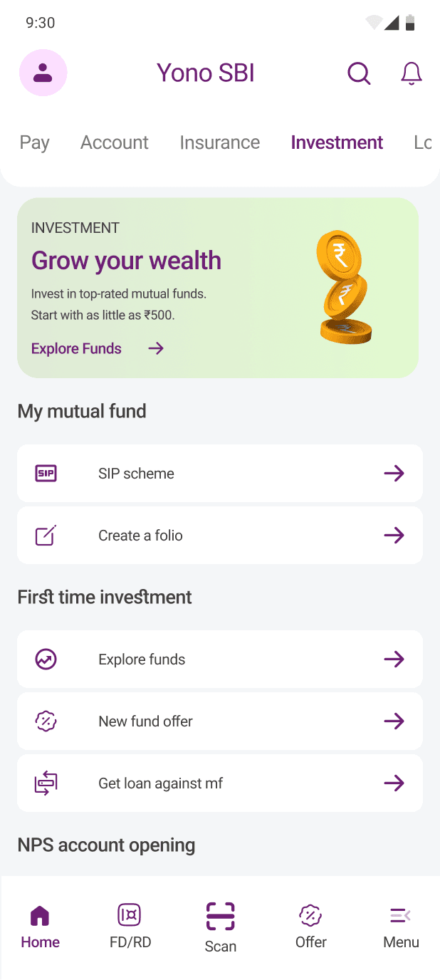Tap the New fund offer arrow
This screenshot has height=980, width=440.
tap(394, 721)
